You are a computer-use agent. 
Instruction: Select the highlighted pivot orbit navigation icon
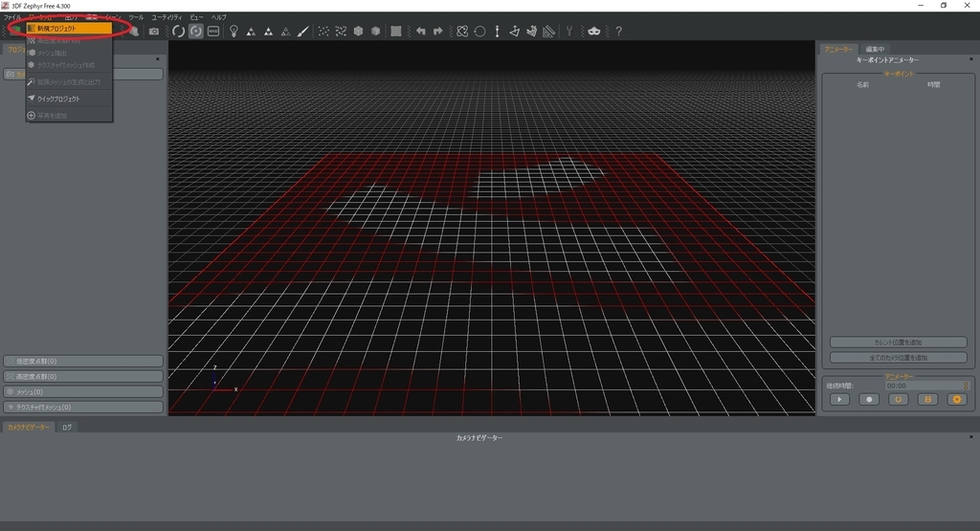tap(196, 32)
